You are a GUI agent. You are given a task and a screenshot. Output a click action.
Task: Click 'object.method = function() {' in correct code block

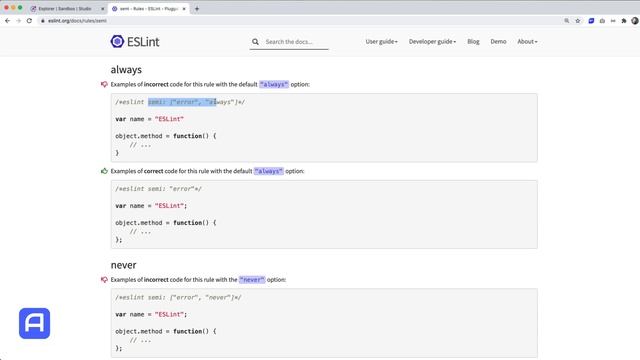point(166,223)
